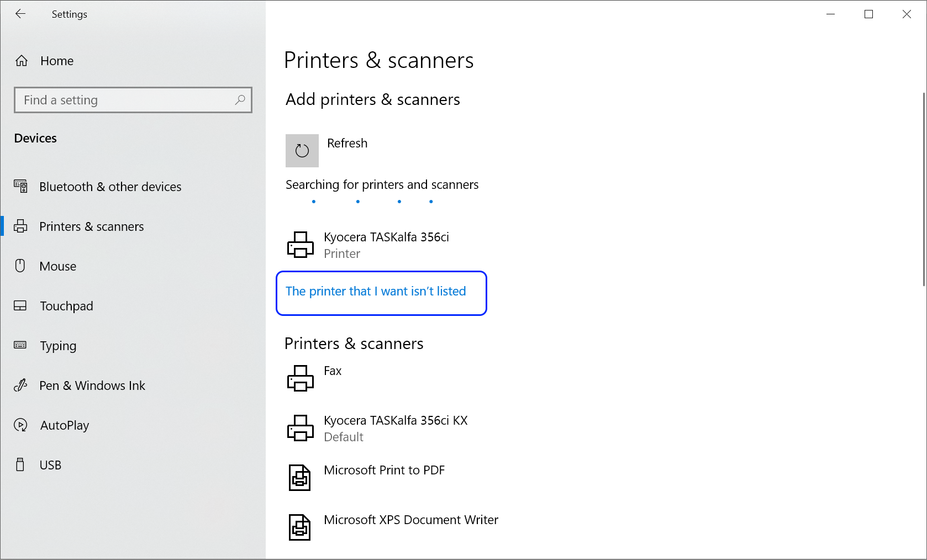Screen dimensions: 927x560
Task: Select Microsoft Print to PDF entry
Action: click(384, 470)
